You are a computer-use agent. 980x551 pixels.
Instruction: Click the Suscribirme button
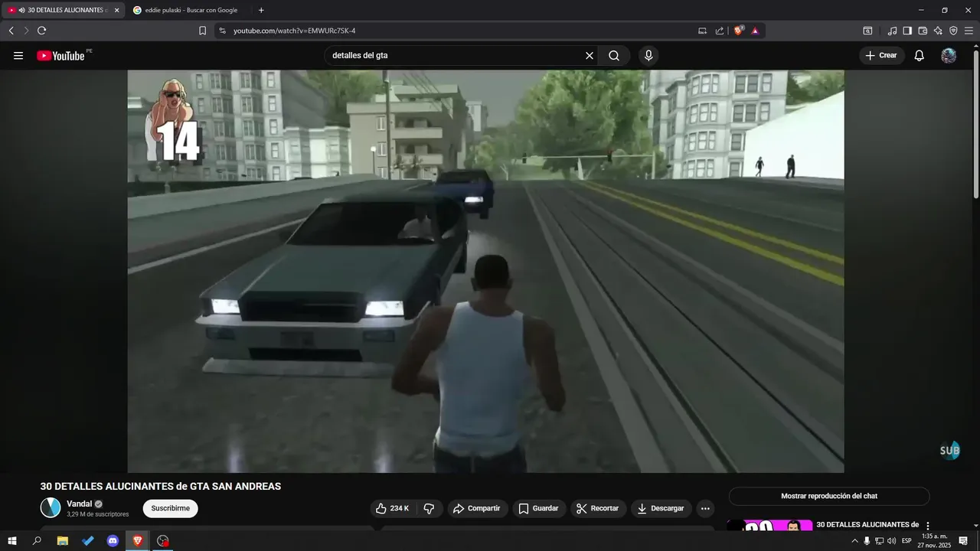pos(170,508)
